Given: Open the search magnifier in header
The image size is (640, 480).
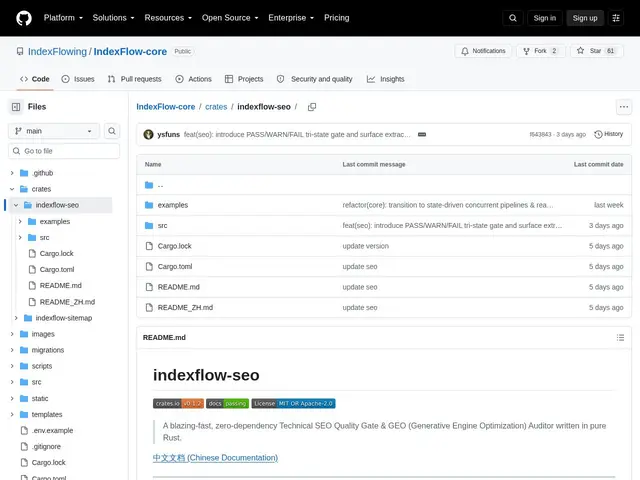Looking at the screenshot, I should pyautogui.click(x=513, y=18).
